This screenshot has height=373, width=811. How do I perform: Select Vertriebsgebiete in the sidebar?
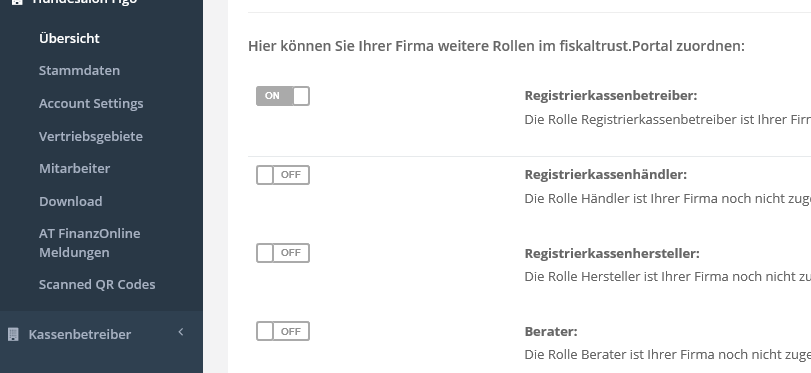click(91, 136)
